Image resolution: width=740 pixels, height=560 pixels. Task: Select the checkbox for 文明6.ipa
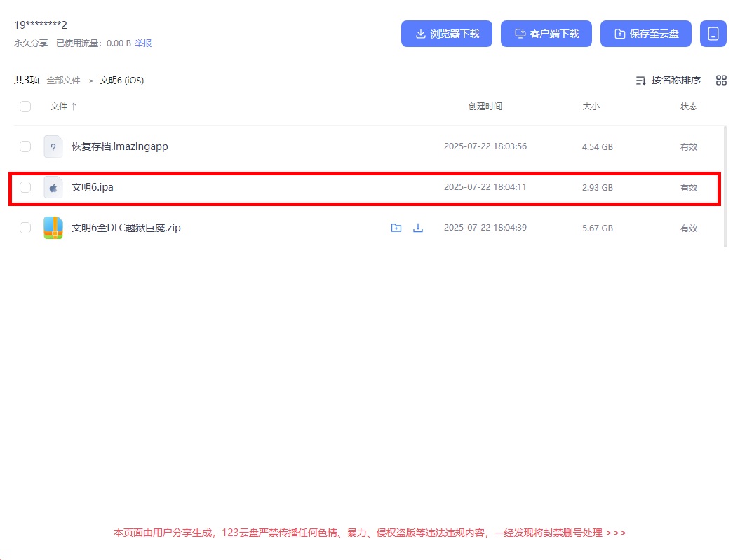(25, 188)
